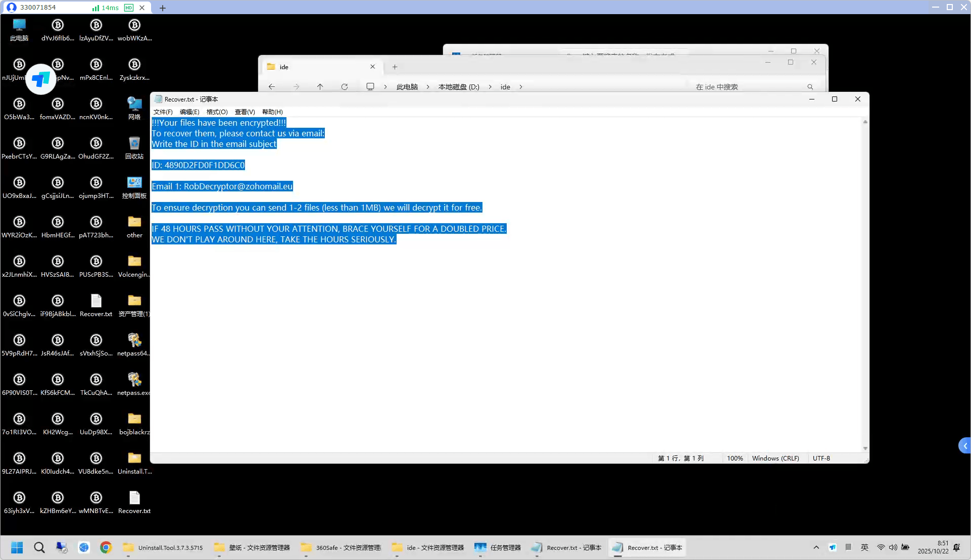
Task: Open the Recover.txt file on the desktop
Action: (96, 301)
